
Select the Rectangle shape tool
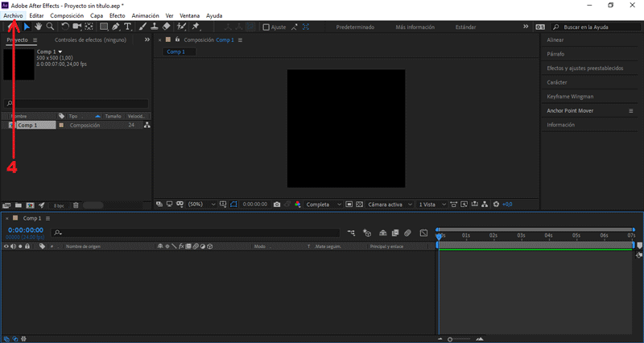[x=104, y=27]
